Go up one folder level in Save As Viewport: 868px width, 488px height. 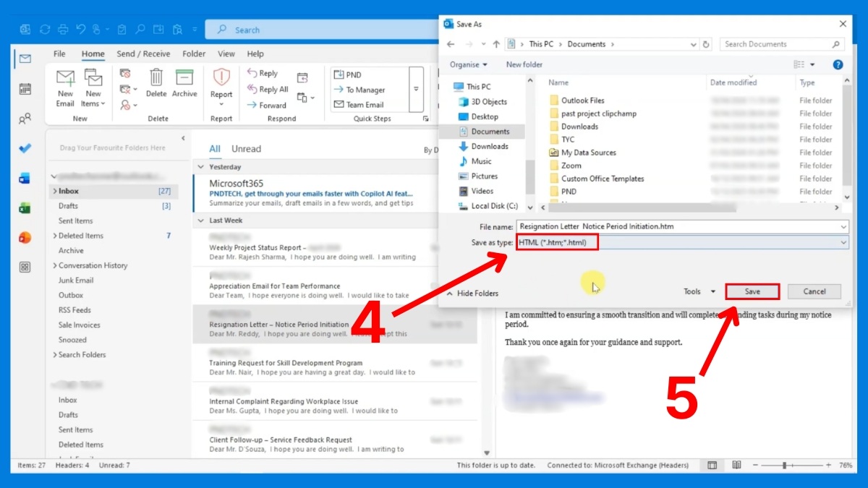click(x=495, y=44)
